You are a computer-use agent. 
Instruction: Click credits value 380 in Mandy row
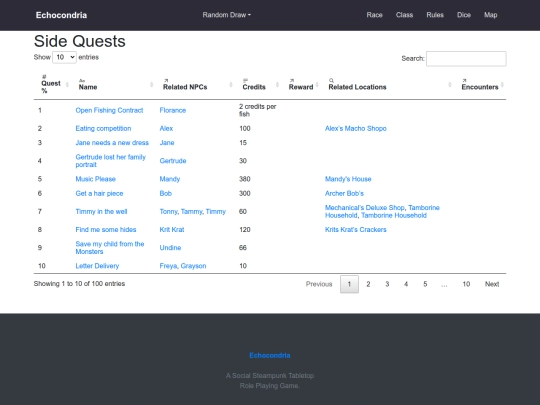tap(245, 179)
